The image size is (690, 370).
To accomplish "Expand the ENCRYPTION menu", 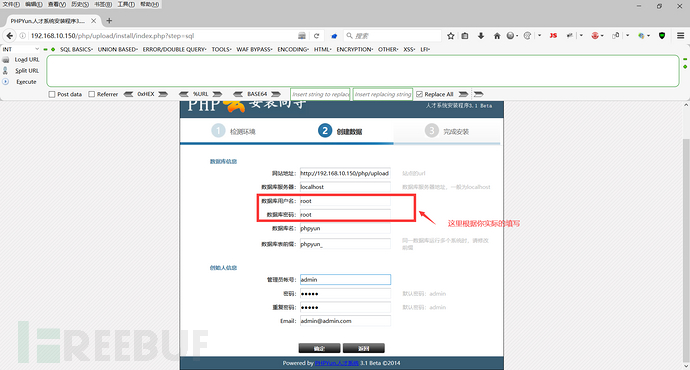I will point(355,49).
